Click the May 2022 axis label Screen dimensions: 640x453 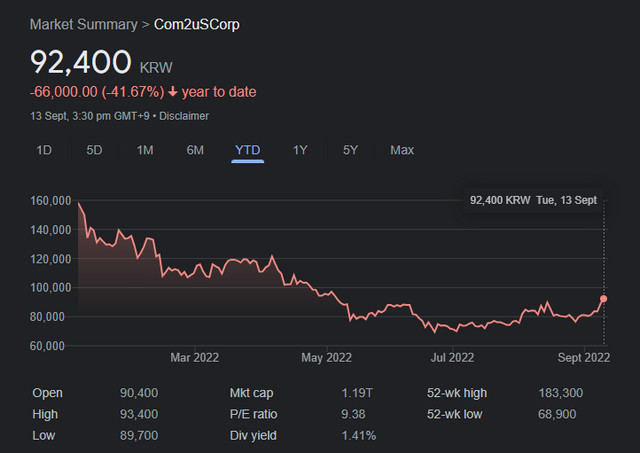327,358
